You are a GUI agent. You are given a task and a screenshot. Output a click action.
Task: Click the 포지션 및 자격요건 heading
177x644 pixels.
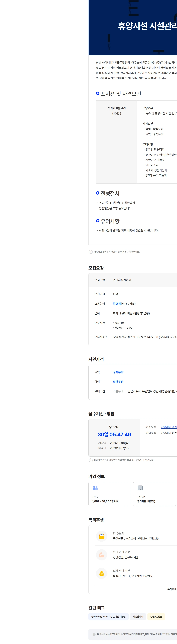[x=121, y=94]
